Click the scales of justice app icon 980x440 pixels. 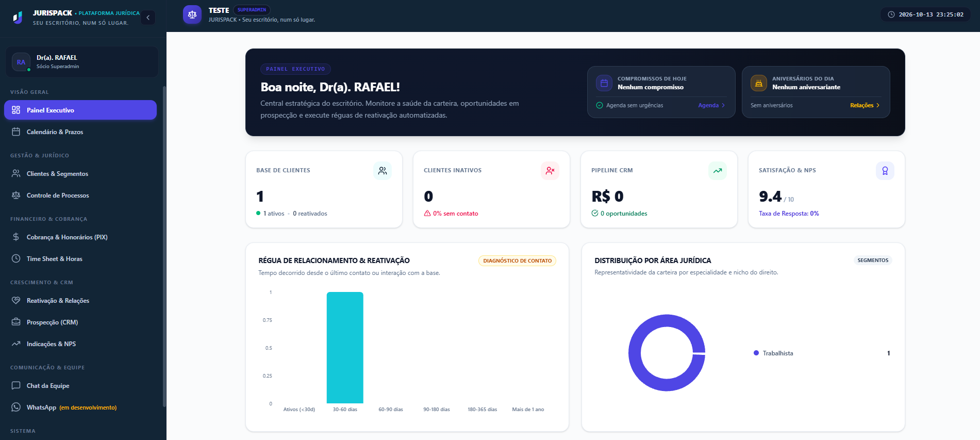[192, 14]
